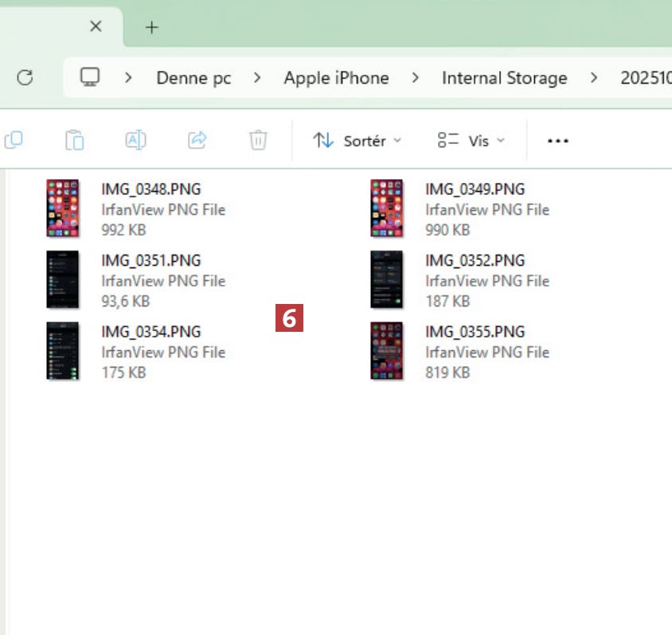
Task: Select the IMG_0352.PNG thumbnail
Action: pos(387,279)
